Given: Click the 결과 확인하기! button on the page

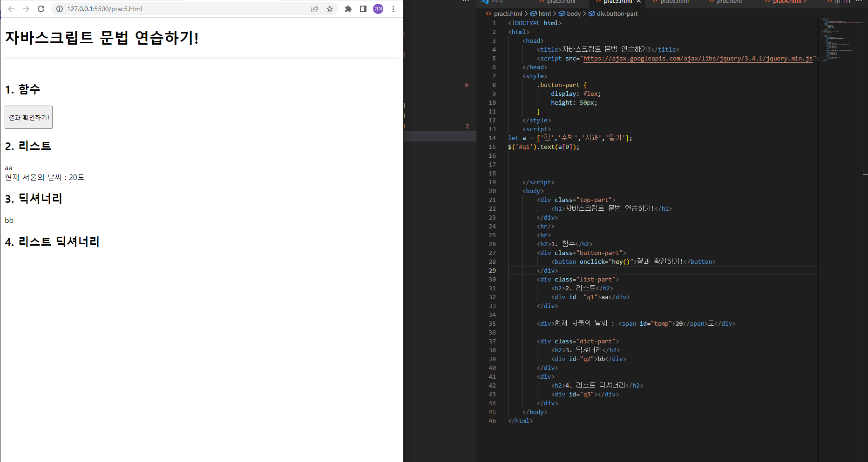Looking at the screenshot, I should point(28,117).
